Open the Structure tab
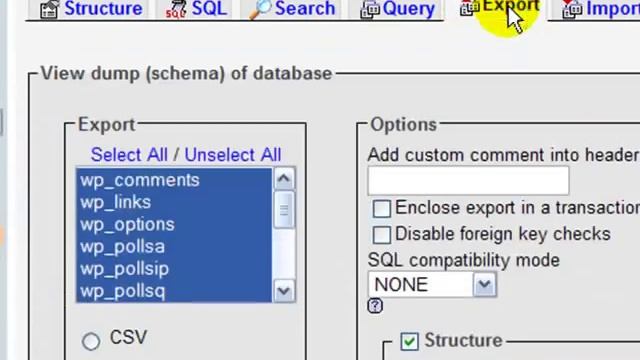This screenshot has width=640, height=360. point(91,9)
